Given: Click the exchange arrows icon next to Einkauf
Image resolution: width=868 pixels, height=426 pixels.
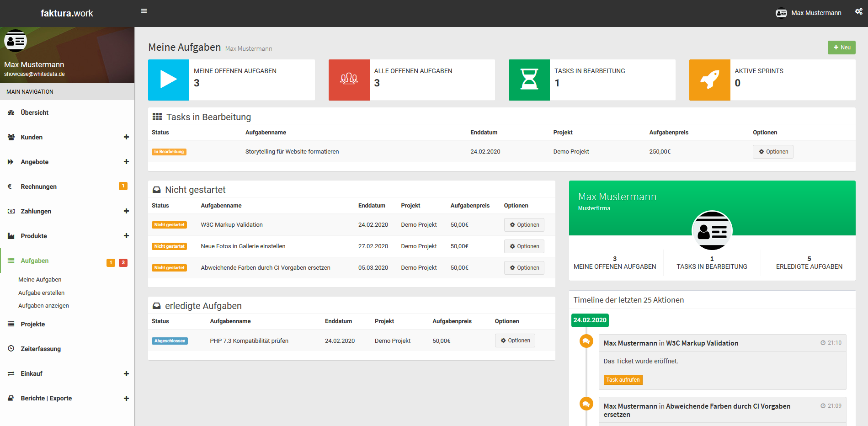Looking at the screenshot, I should point(11,373).
